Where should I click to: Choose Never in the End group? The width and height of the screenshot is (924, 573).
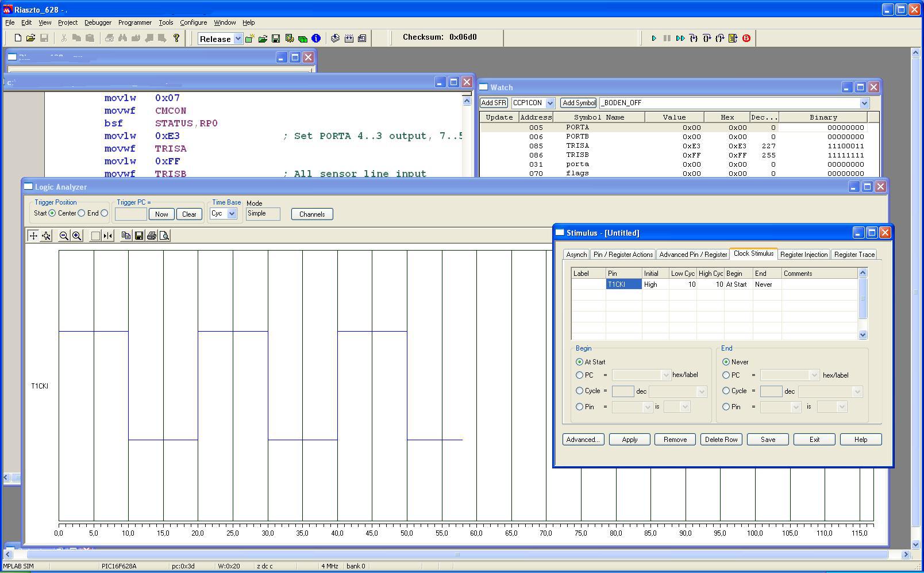tap(726, 362)
